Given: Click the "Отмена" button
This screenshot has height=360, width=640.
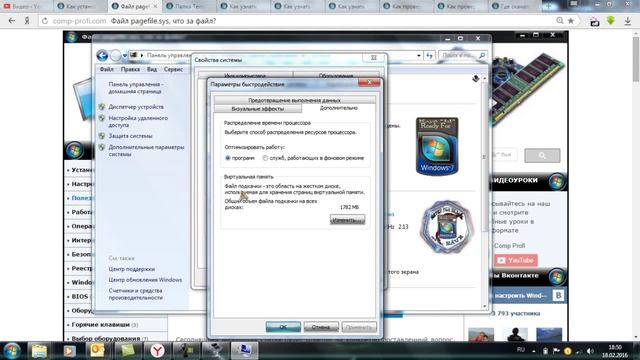Looking at the screenshot, I should [x=321, y=327].
